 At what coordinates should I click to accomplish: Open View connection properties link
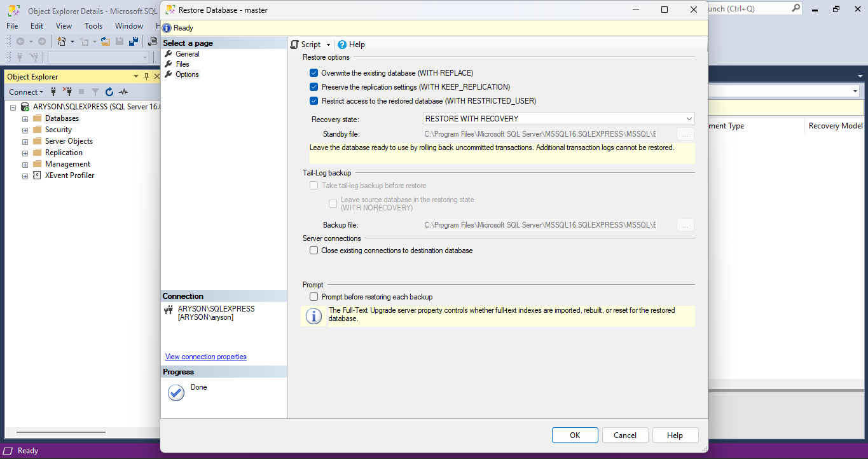205,357
